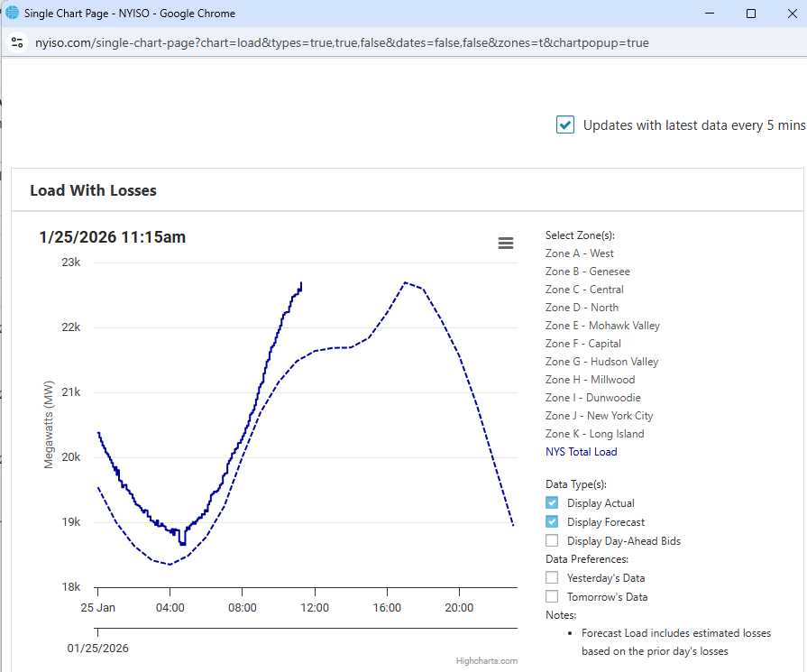This screenshot has height=672, width=807.
Task: Click the 23k y-axis label
Action: pyautogui.click(x=71, y=262)
